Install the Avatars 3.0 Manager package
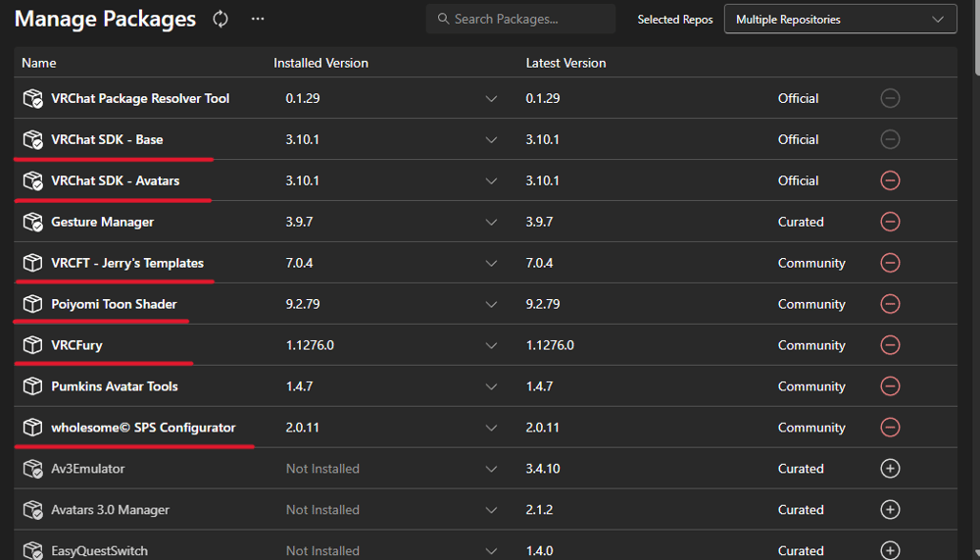980x560 pixels. (890, 510)
